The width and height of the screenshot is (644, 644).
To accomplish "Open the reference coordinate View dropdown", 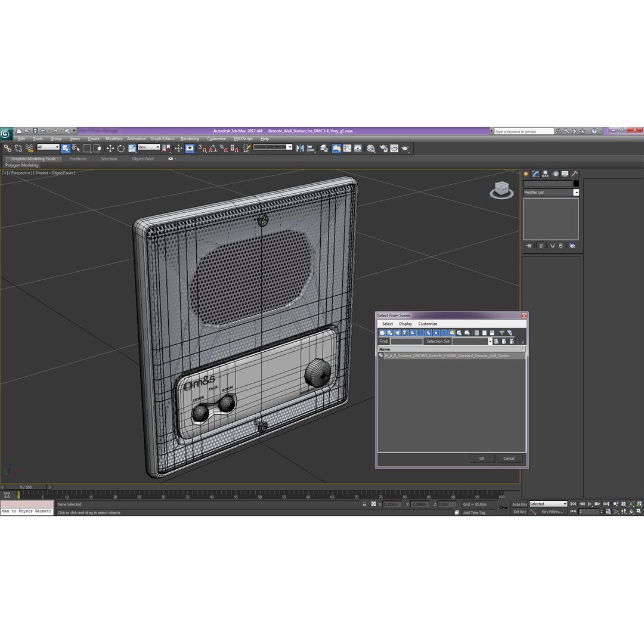I will (x=148, y=147).
